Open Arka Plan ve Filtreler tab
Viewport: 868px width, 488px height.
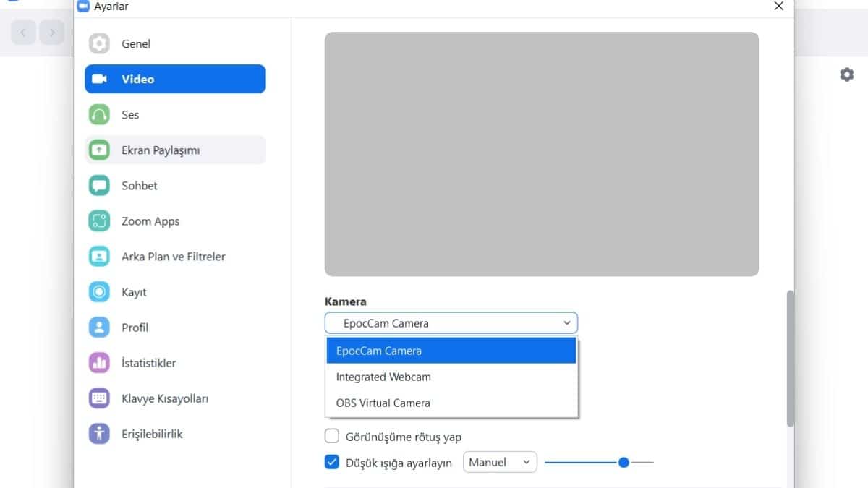tap(175, 256)
